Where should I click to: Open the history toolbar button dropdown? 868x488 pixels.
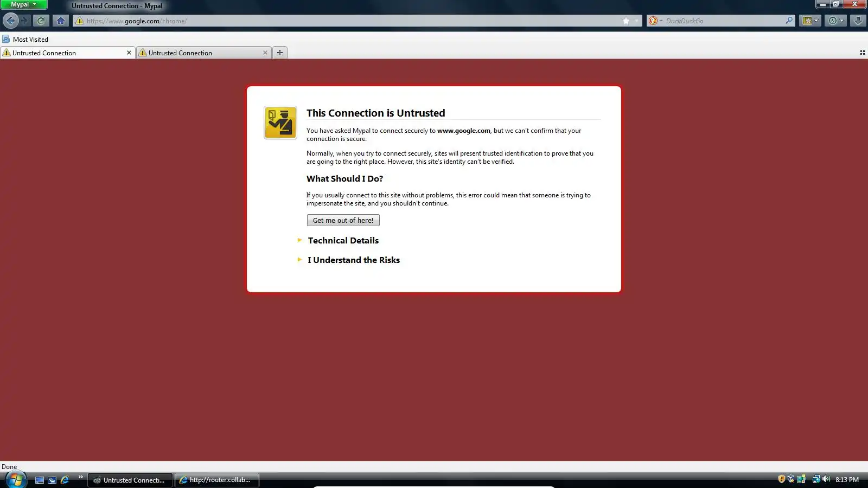(836, 21)
